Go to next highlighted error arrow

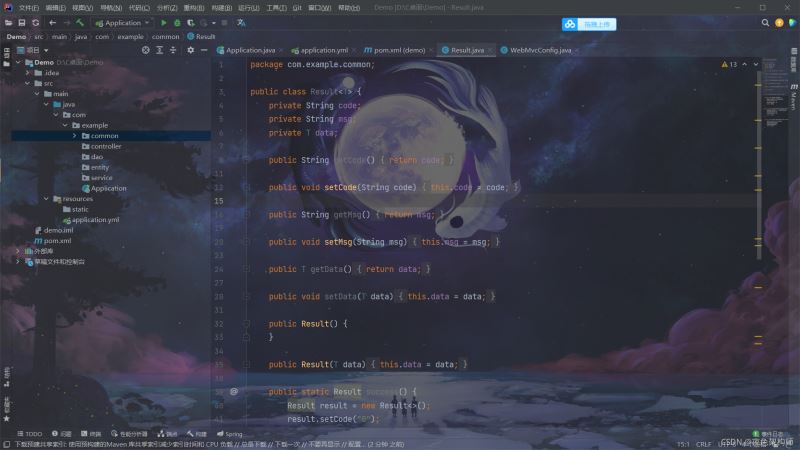tap(756, 64)
